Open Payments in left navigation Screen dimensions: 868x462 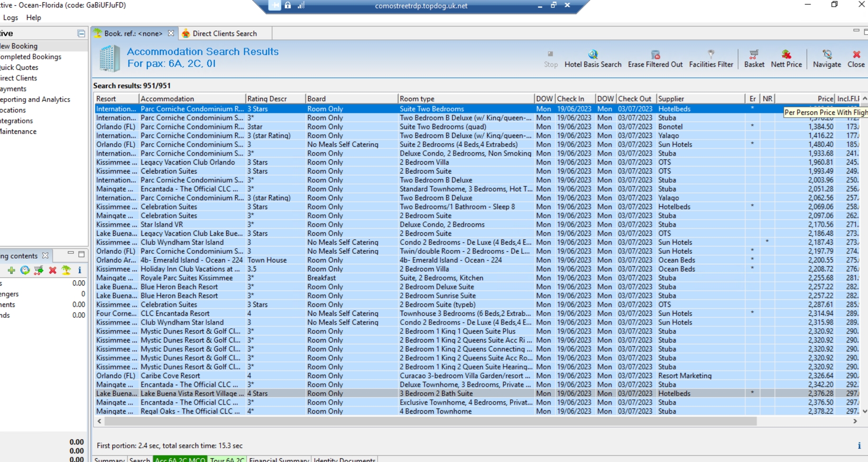[13, 89]
